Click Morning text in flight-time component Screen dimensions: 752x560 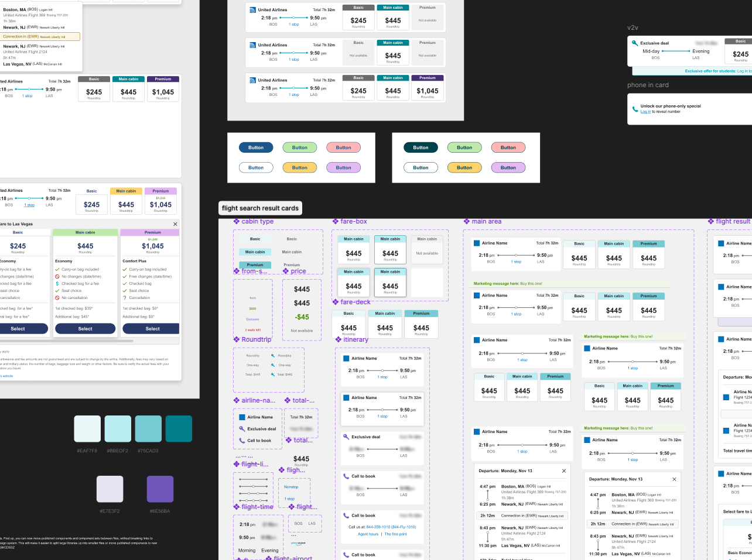point(247,550)
